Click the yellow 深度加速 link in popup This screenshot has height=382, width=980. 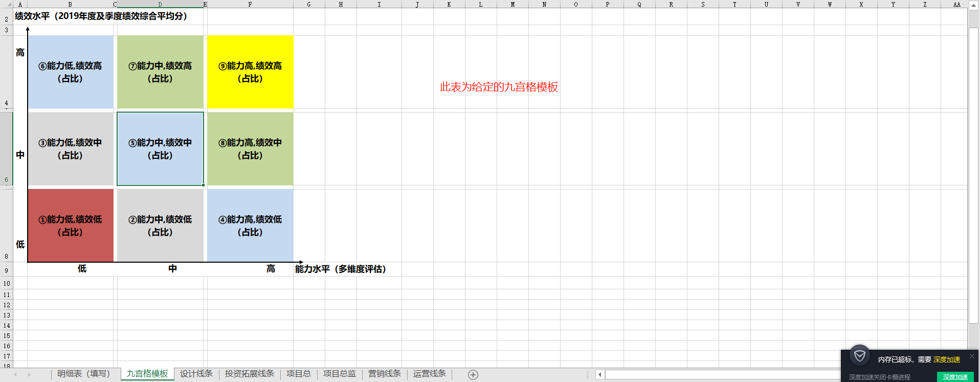(x=947, y=359)
